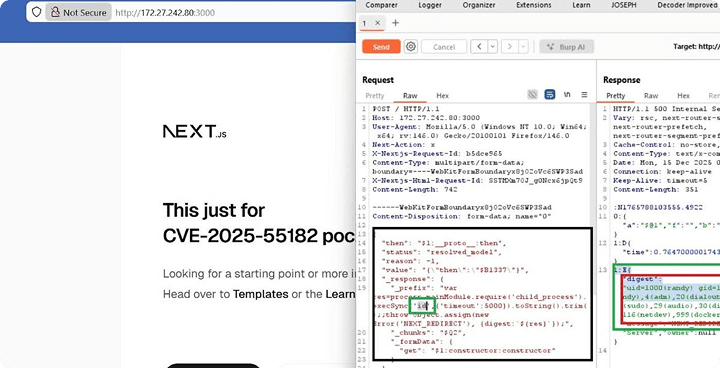Go forward to the next request in history
Image resolution: width=720 pixels, height=368 pixels.
coord(510,47)
